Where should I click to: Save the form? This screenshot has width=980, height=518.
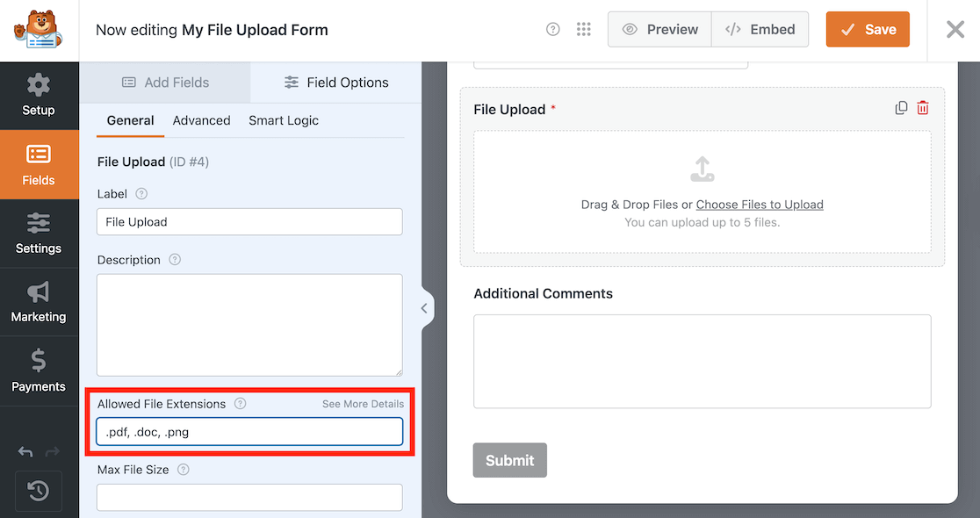click(x=868, y=29)
